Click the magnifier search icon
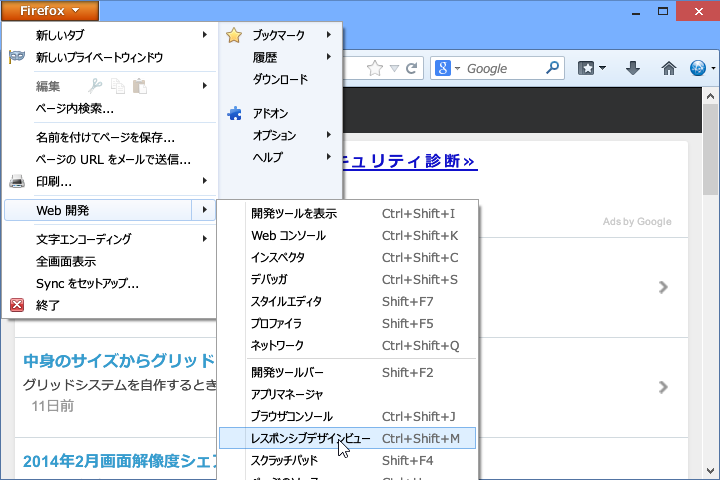720x480 pixels. point(552,68)
